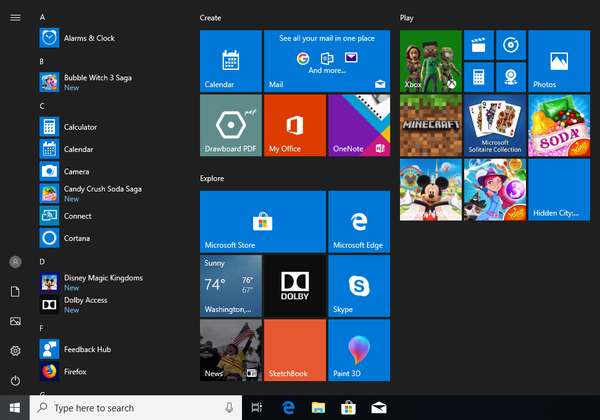The image size is (600, 420).
Task: Open Calendar in the app list
Action: (111, 149)
